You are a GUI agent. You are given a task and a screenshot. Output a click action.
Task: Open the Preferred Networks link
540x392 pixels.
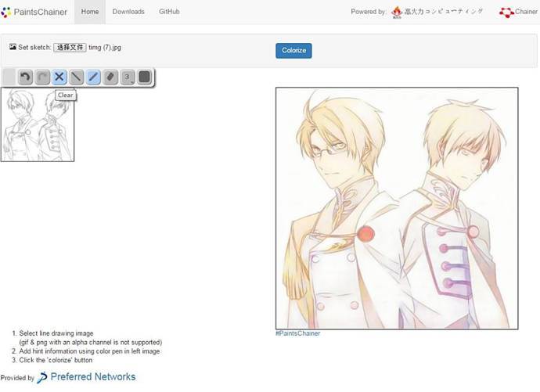click(x=86, y=377)
